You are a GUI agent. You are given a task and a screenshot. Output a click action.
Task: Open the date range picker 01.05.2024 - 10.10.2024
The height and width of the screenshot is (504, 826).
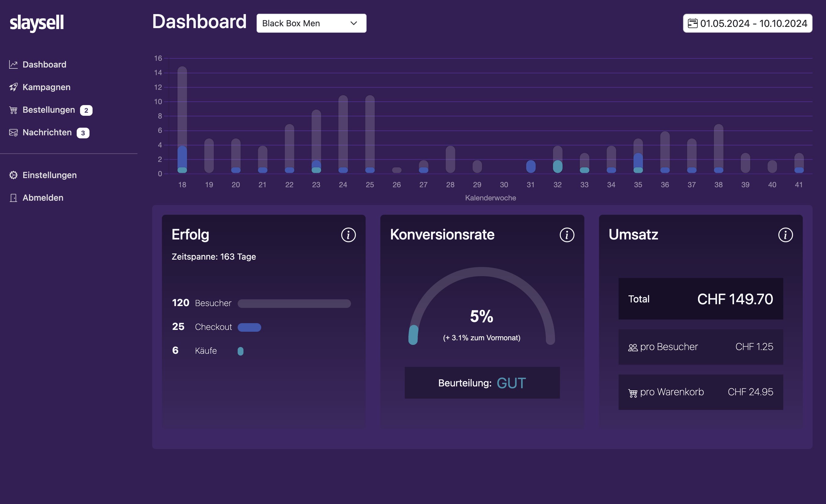pyautogui.click(x=747, y=24)
